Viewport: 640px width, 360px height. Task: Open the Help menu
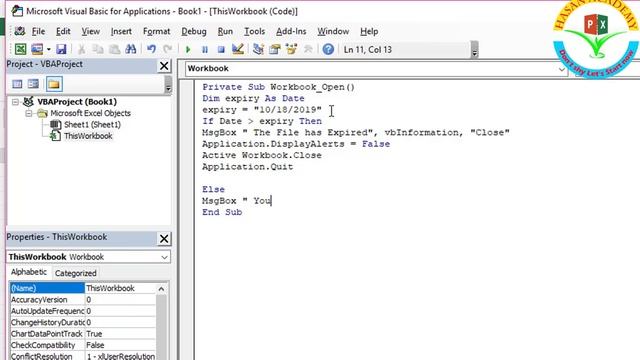click(369, 31)
